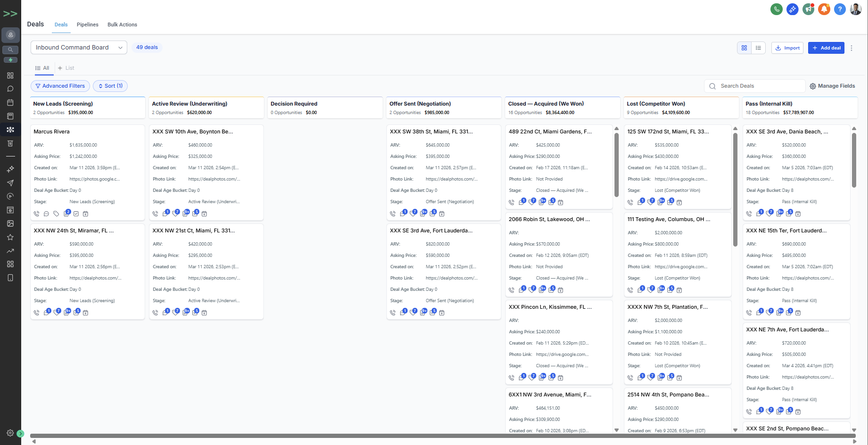Click inside the Search Deals field
This screenshot has height=445, width=868.
[754, 86]
